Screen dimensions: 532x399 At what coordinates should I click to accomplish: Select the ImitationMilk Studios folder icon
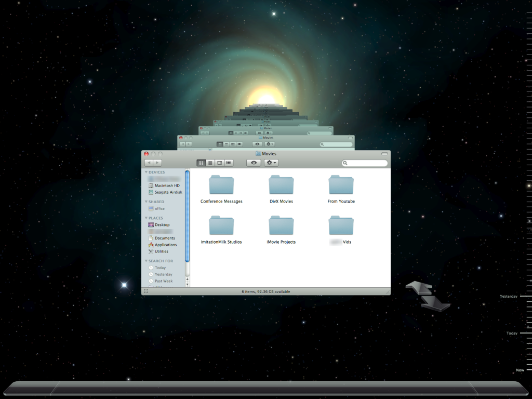pyautogui.click(x=221, y=225)
